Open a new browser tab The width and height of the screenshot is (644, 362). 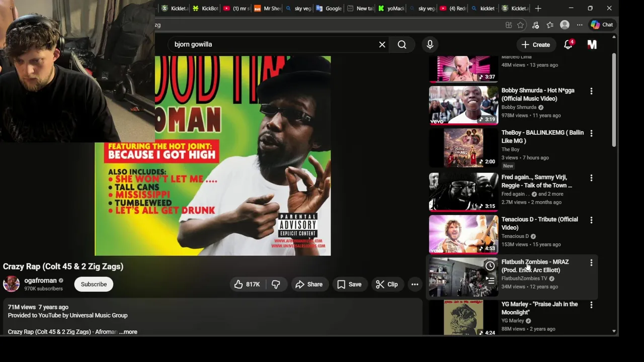click(x=538, y=9)
